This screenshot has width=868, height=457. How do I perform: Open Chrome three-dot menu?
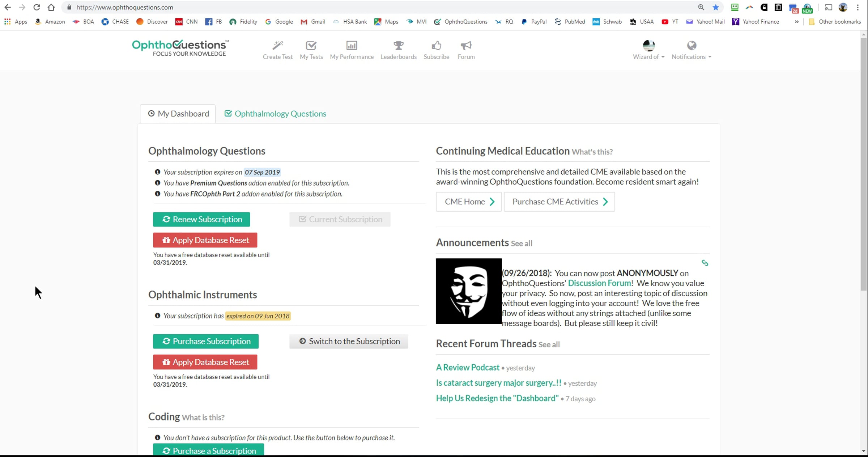click(858, 7)
